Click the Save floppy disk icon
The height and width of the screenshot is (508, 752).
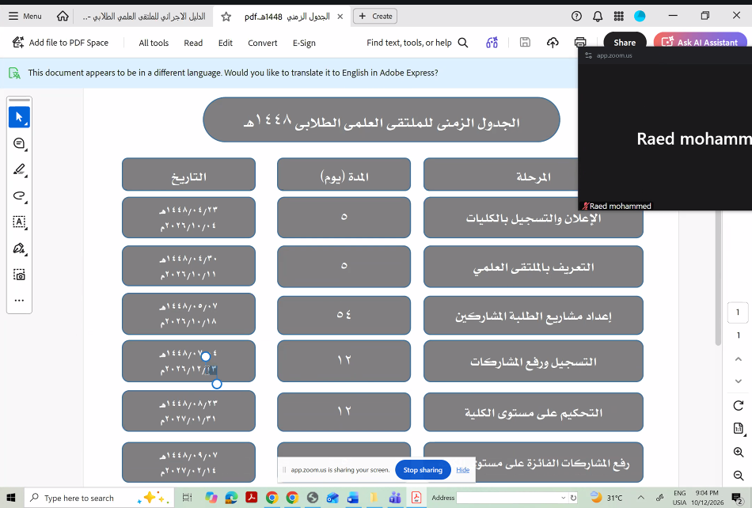click(525, 42)
